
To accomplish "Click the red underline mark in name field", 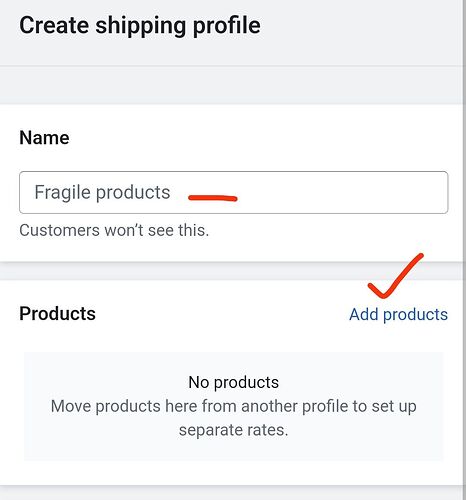I will tap(213, 198).
